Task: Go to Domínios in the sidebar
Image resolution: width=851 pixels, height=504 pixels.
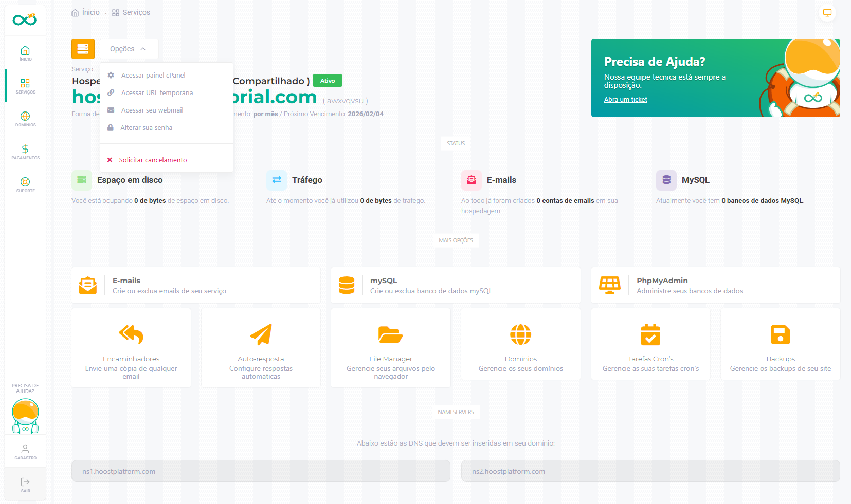Action: tap(25, 119)
